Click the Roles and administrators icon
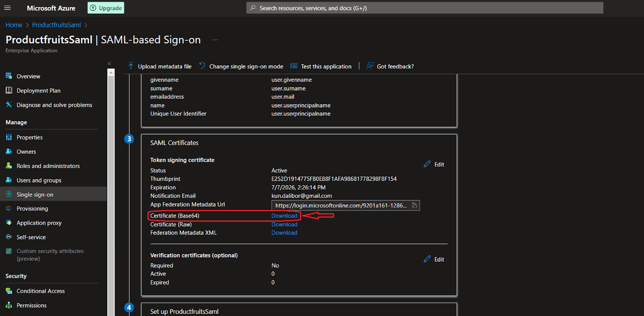This screenshot has width=644, height=316. (x=9, y=166)
